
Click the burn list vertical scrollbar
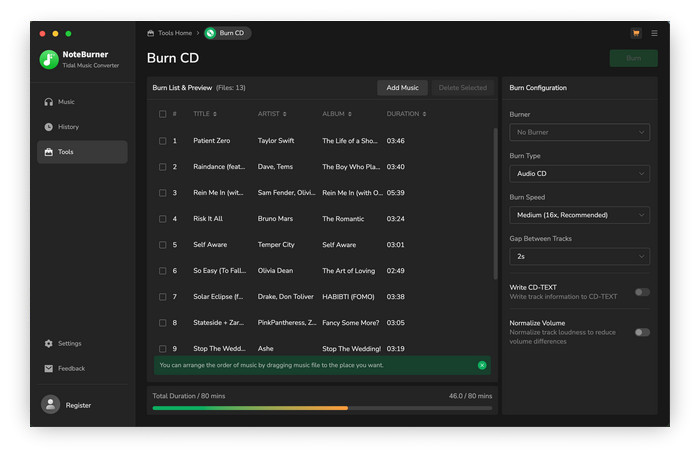point(495,204)
